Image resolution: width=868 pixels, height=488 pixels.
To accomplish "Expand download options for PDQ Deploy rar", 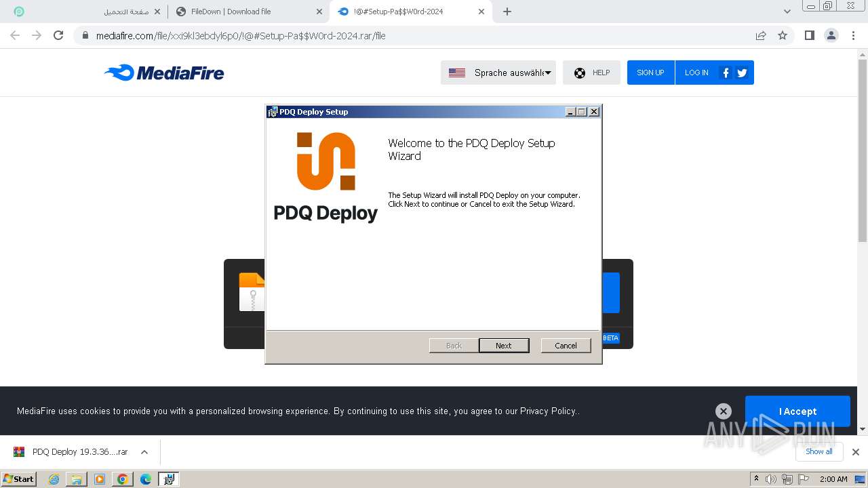I will tap(144, 452).
